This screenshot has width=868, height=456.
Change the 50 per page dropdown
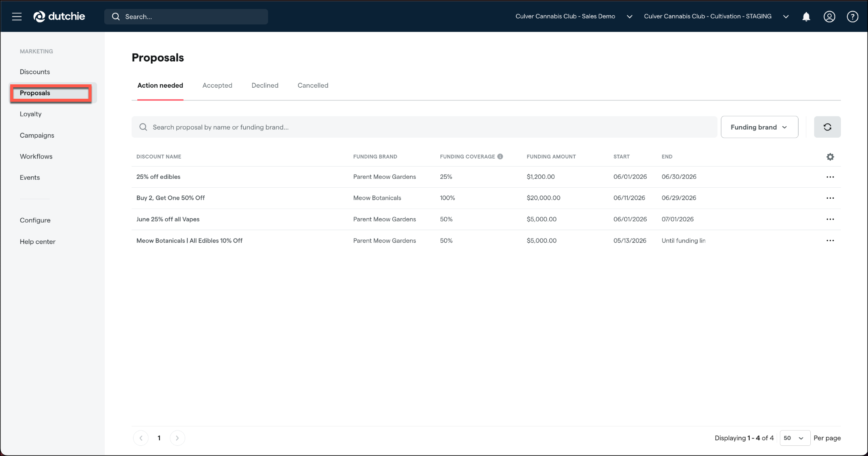click(x=795, y=438)
